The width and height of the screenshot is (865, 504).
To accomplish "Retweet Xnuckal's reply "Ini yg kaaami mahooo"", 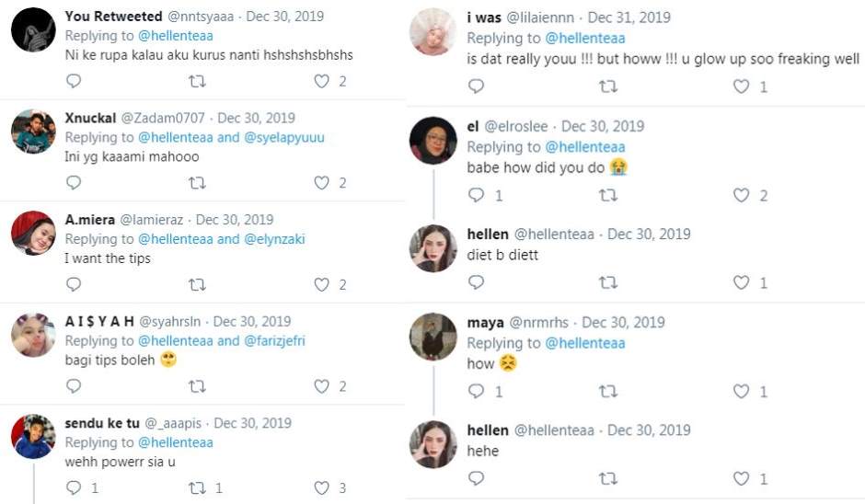I will pos(197,183).
